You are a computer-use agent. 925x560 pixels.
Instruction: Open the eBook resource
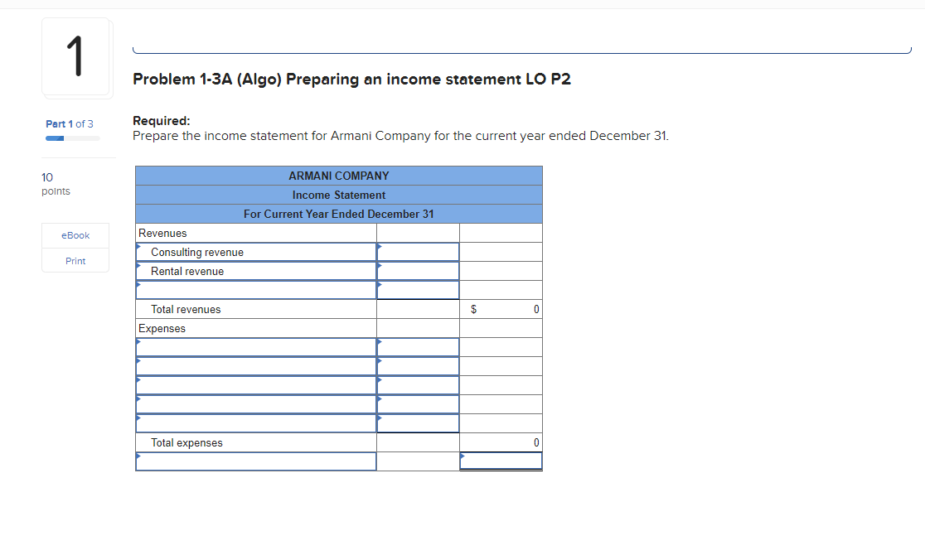point(75,235)
